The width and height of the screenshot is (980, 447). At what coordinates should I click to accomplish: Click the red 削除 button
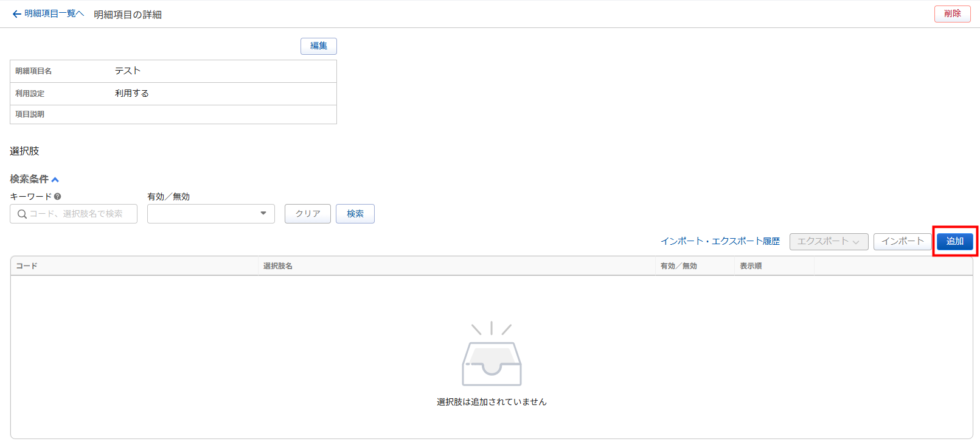(952, 14)
